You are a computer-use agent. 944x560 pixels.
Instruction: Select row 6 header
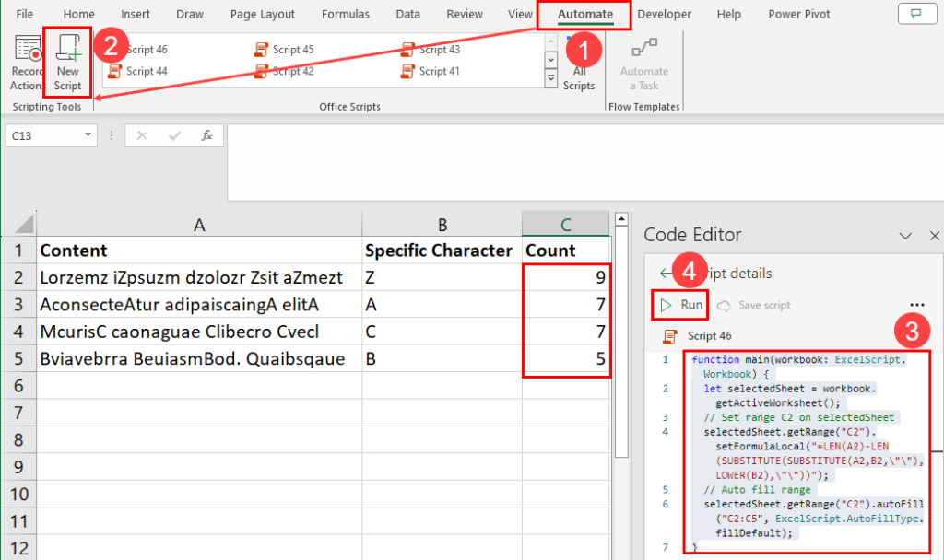[18, 386]
